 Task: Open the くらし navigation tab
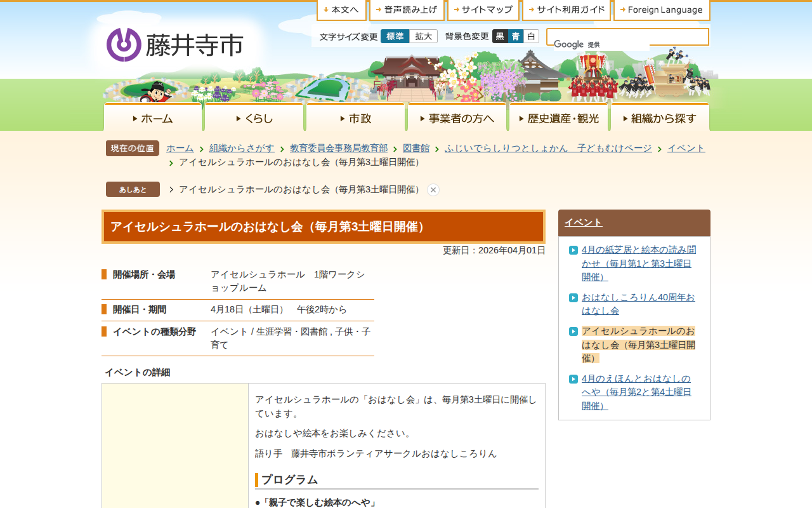(254, 117)
